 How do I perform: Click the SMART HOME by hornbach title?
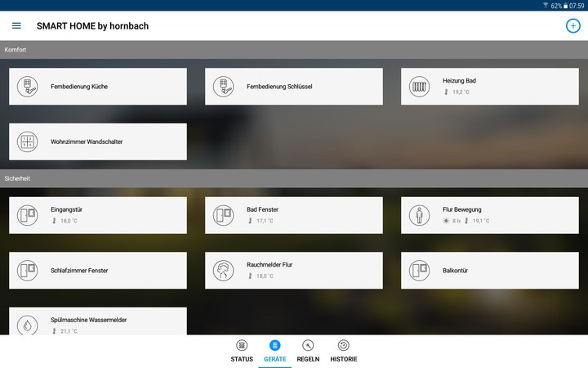(92, 26)
